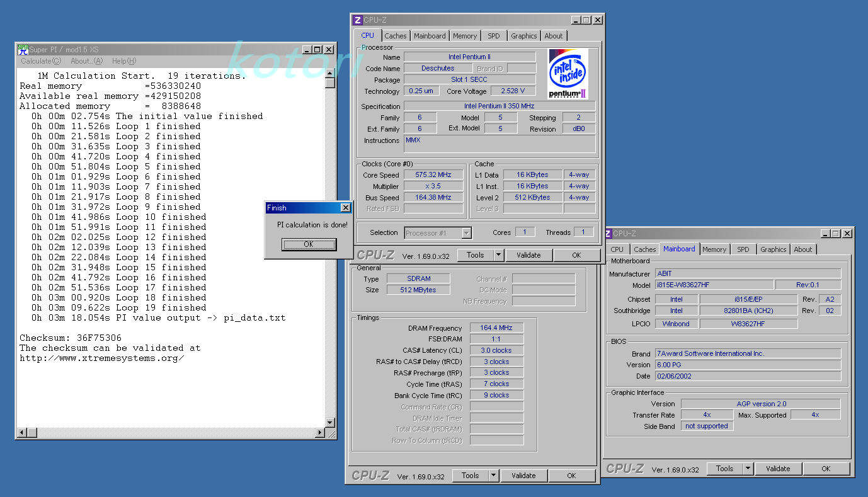Switch to Graphics tab in Mainboard CPU-Z window
The height and width of the screenshot is (497, 868).
774,249
